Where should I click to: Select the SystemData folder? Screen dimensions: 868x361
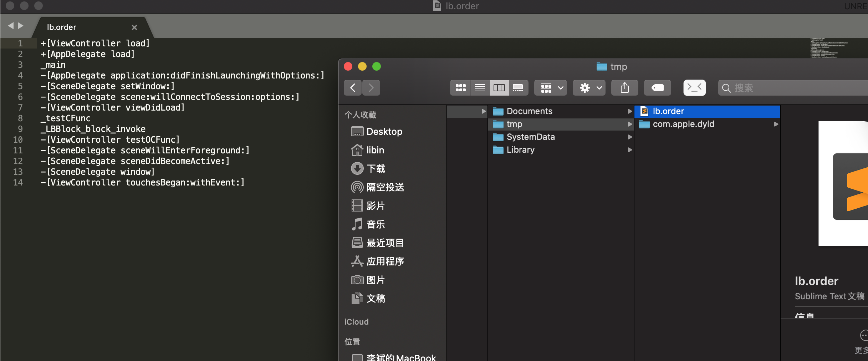pos(561,137)
